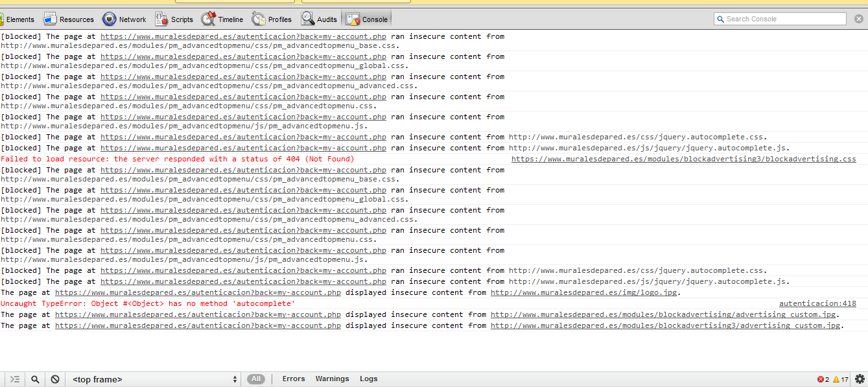Open the Elements panel
Image resolution: width=868 pixels, height=387 pixels.
pos(18,19)
